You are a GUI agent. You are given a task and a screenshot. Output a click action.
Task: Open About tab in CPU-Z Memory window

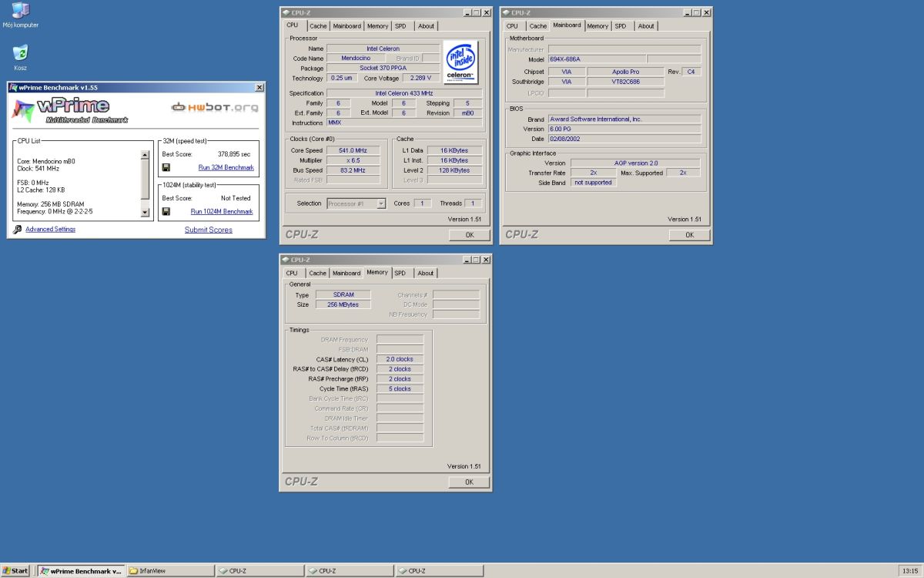point(426,273)
